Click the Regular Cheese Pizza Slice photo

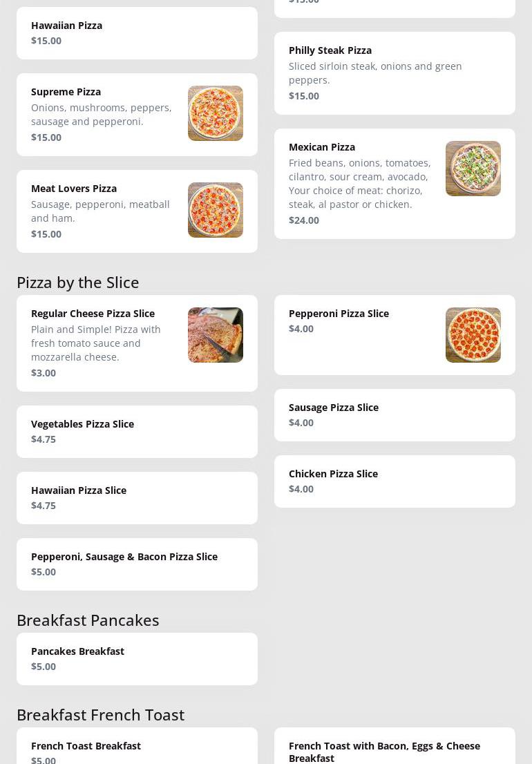point(215,335)
